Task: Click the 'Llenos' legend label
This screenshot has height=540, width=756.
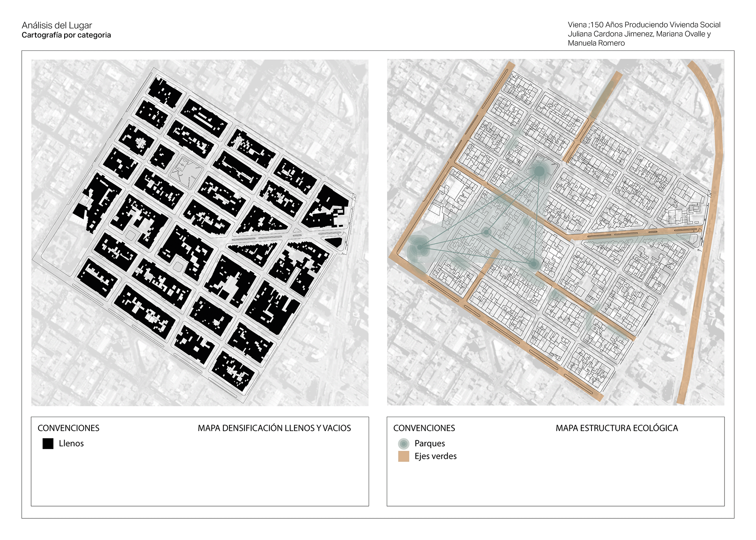Action: pos(71,444)
